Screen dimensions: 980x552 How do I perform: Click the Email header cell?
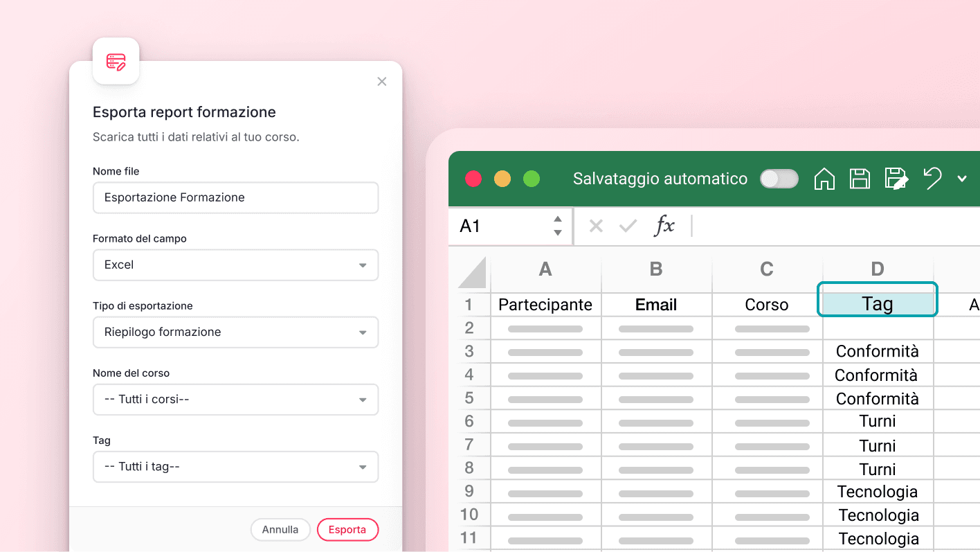click(x=656, y=305)
